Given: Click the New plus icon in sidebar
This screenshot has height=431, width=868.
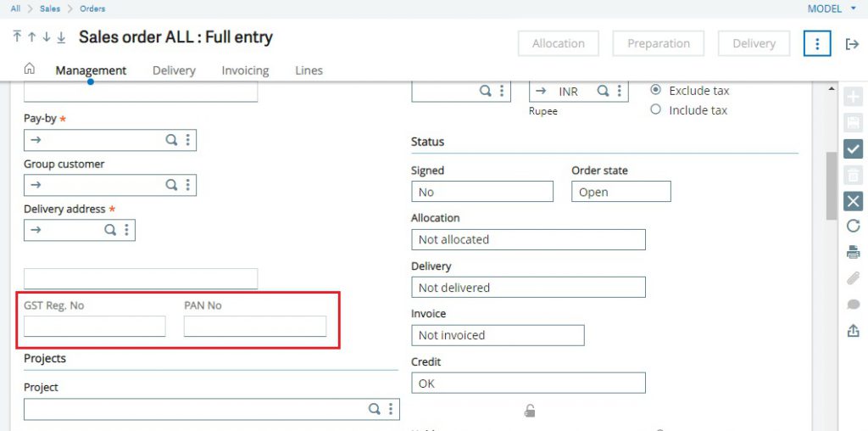Looking at the screenshot, I should (x=853, y=97).
